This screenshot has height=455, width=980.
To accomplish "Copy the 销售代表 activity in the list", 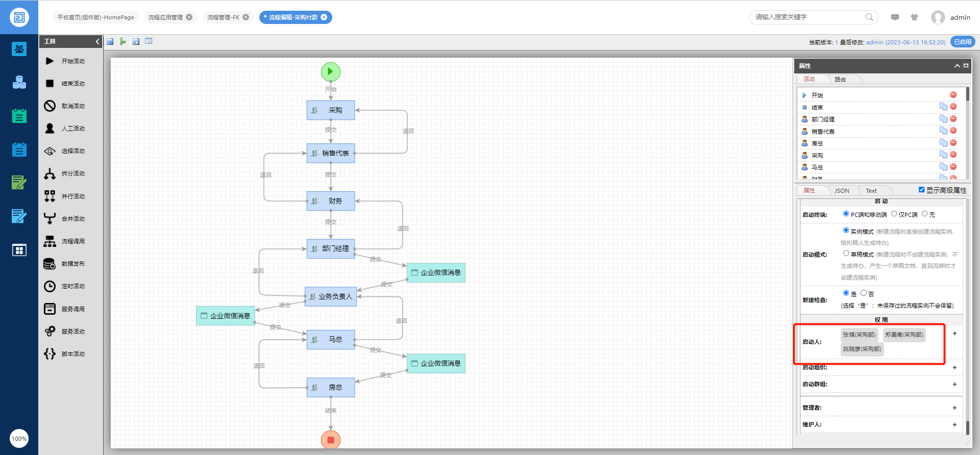I will pos(943,131).
